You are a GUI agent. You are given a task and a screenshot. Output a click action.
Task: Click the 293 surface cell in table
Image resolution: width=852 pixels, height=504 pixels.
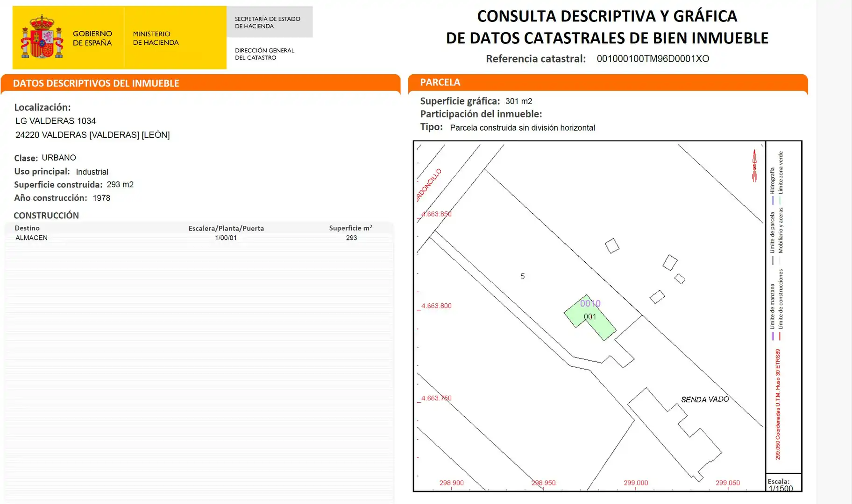tap(351, 238)
